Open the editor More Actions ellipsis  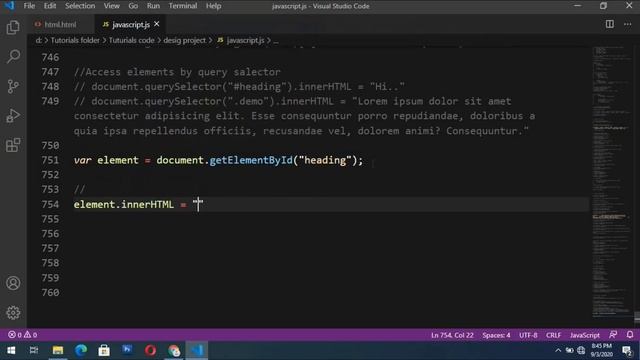point(627,24)
